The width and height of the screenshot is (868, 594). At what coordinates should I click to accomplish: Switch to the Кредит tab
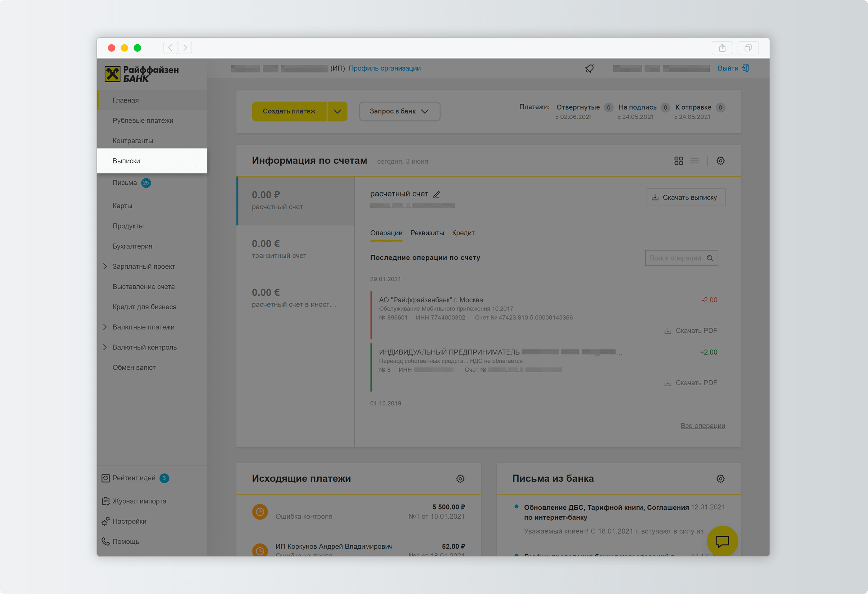point(463,233)
